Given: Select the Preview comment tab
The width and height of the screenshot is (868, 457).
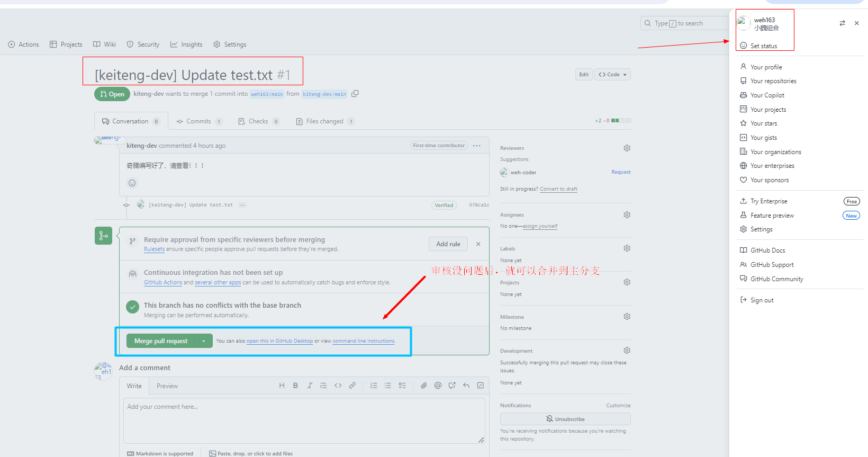Looking at the screenshot, I should click(x=167, y=386).
